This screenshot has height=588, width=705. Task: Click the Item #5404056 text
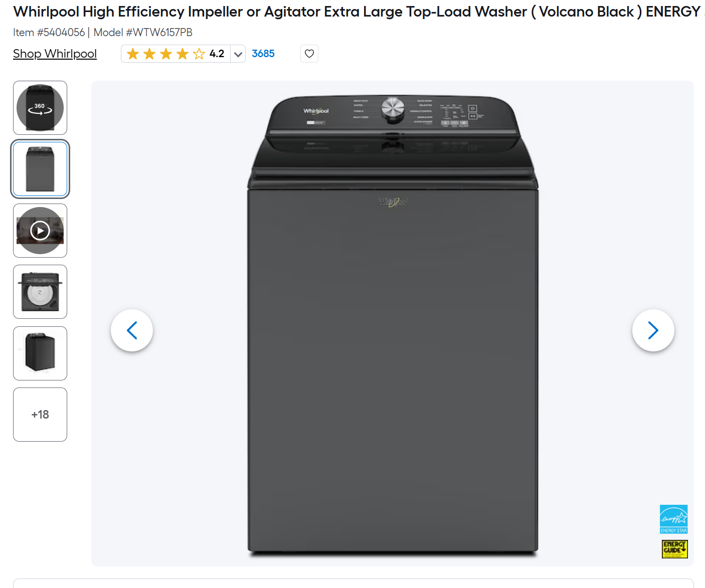click(x=49, y=33)
